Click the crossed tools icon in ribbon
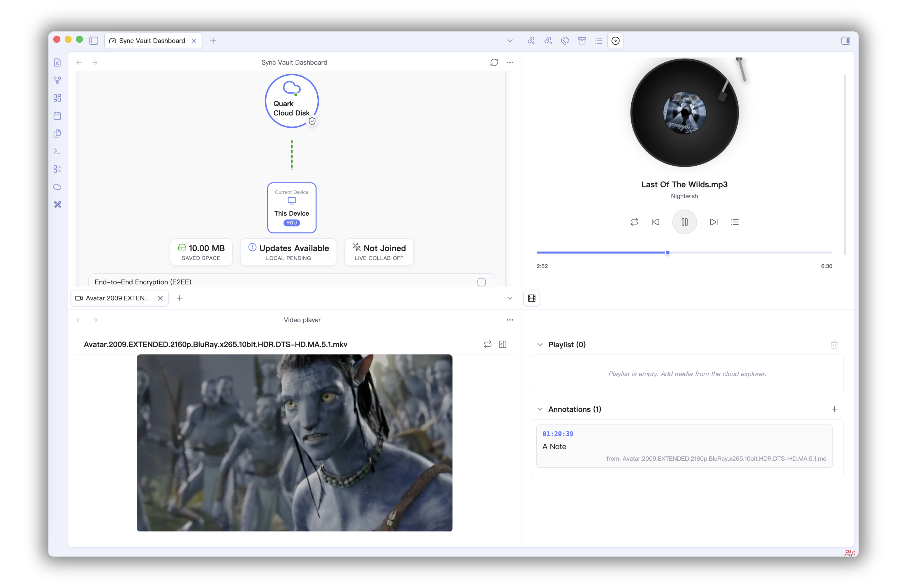The height and width of the screenshot is (588, 907). point(57,205)
